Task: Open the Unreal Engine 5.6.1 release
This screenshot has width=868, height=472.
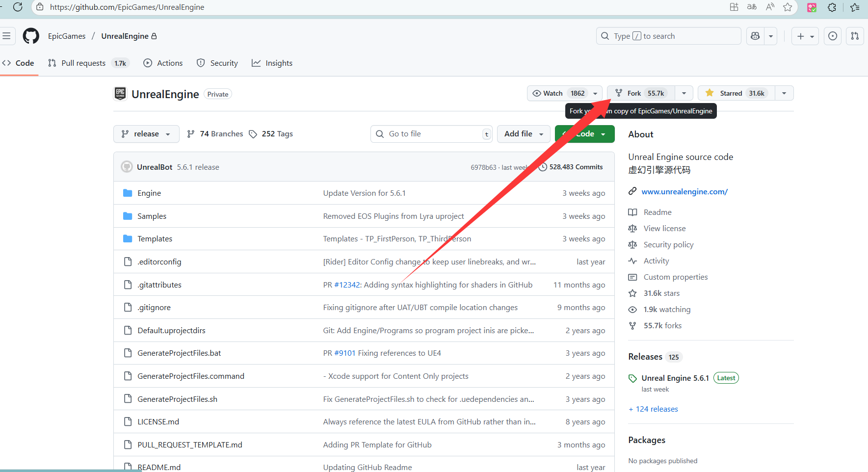Action: pyautogui.click(x=675, y=378)
